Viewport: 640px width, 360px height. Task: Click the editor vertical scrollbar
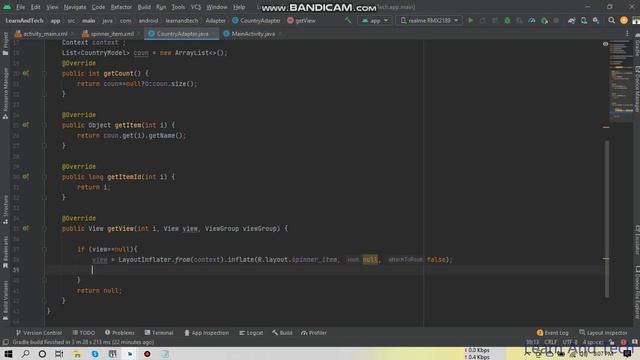[607, 218]
